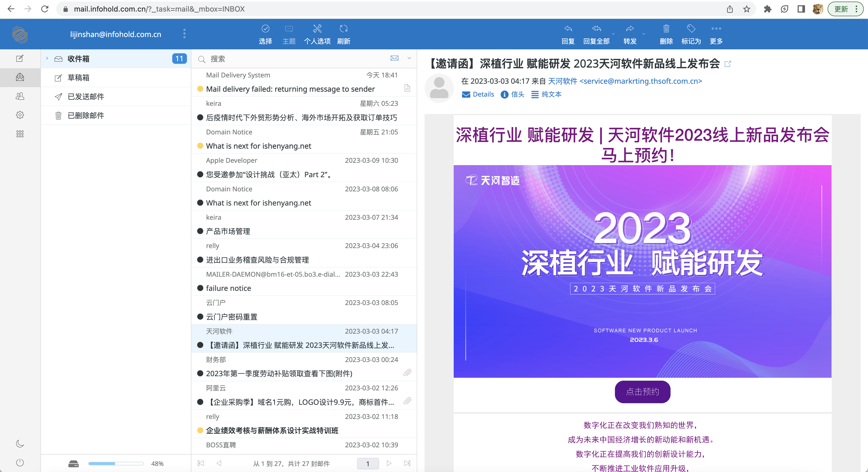Open the settings gear in sidebar
868x472 pixels.
[x=20, y=115]
